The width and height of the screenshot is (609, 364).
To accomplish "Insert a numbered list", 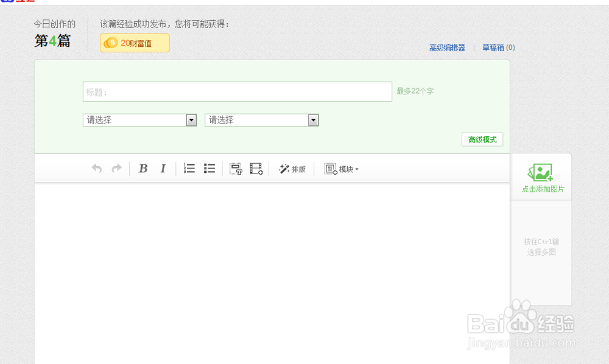I will [x=189, y=169].
